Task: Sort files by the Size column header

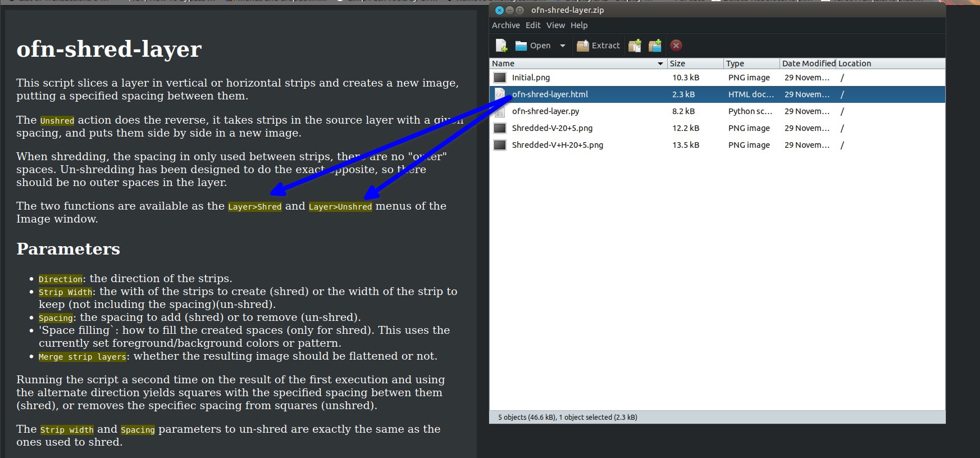Action: [695, 64]
